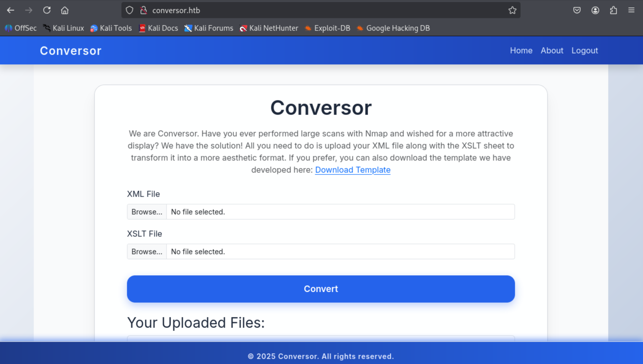The image size is (643, 364).
Task: Visit the Kali Forums bookmark
Action: (x=208, y=28)
